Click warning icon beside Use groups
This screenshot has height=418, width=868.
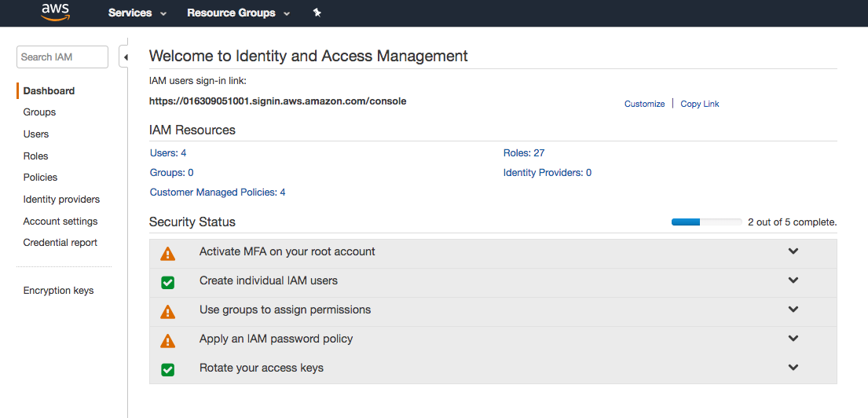click(167, 312)
